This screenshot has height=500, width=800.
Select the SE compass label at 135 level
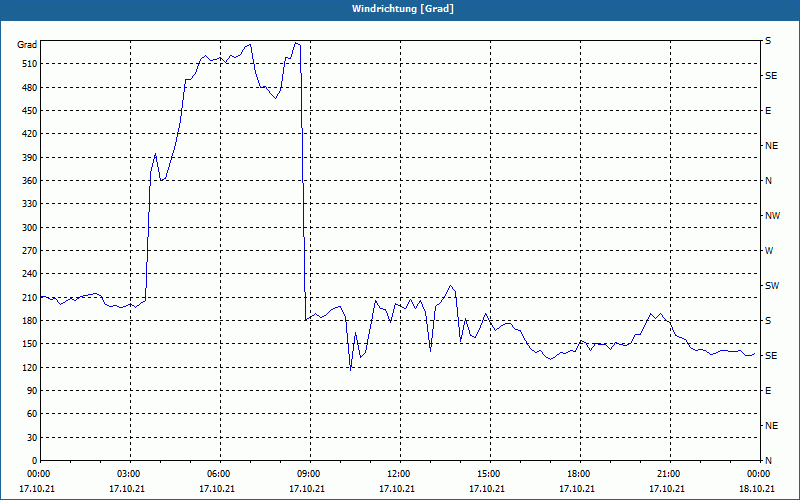pyautogui.click(x=771, y=356)
